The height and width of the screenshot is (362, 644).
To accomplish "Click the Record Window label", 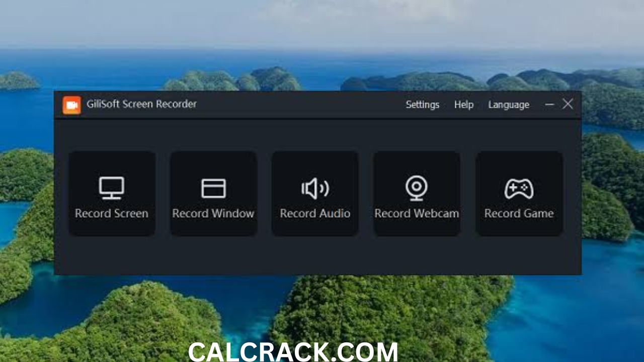I will point(213,213).
